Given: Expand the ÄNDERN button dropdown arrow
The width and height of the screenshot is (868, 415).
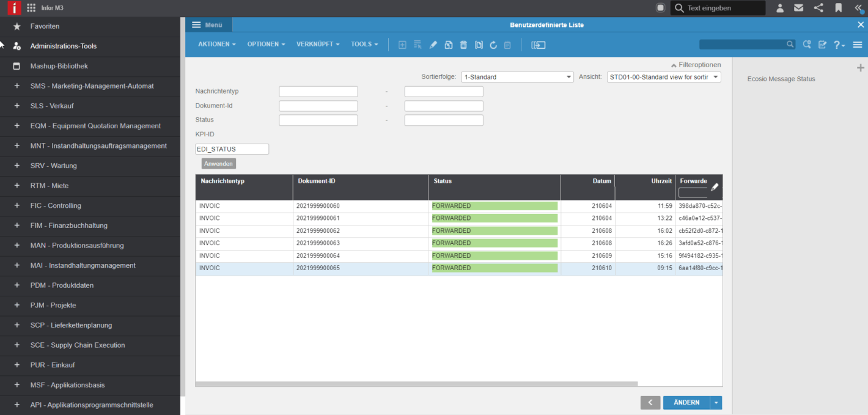Looking at the screenshot, I should tap(716, 402).
